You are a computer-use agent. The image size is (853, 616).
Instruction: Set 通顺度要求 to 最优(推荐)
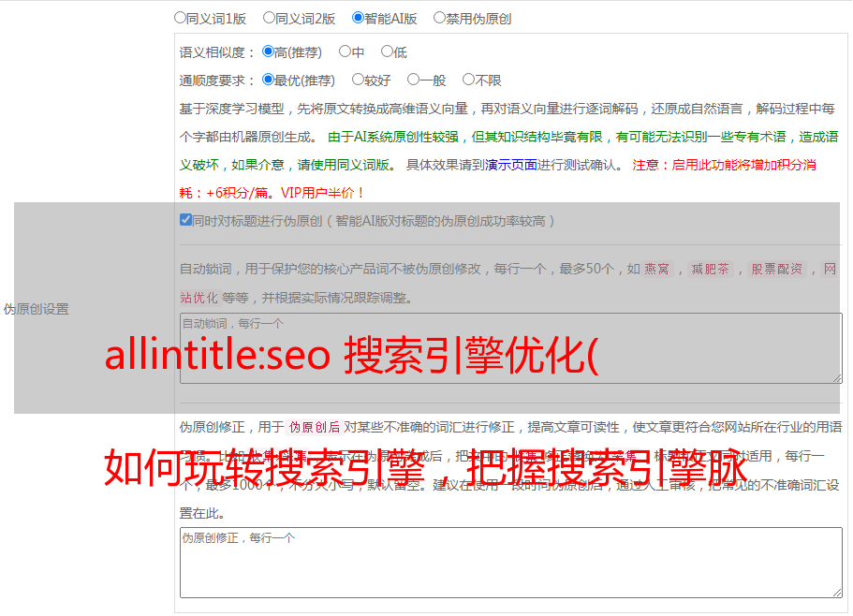pyautogui.click(x=268, y=80)
